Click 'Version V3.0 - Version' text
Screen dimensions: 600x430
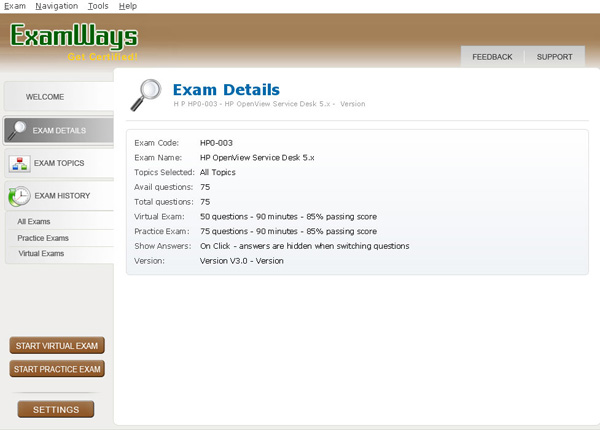[242, 261]
